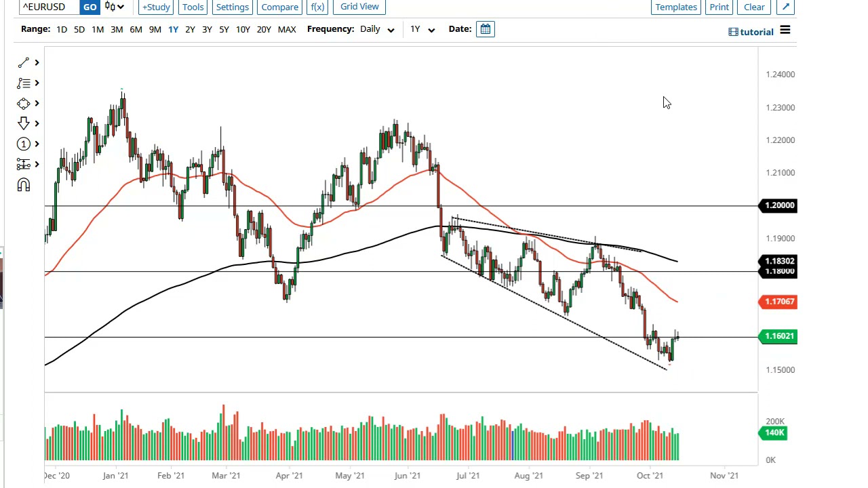Select the down arrow marker tool
Image resolution: width=868 pixels, height=488 pixels.
[24, 123]
